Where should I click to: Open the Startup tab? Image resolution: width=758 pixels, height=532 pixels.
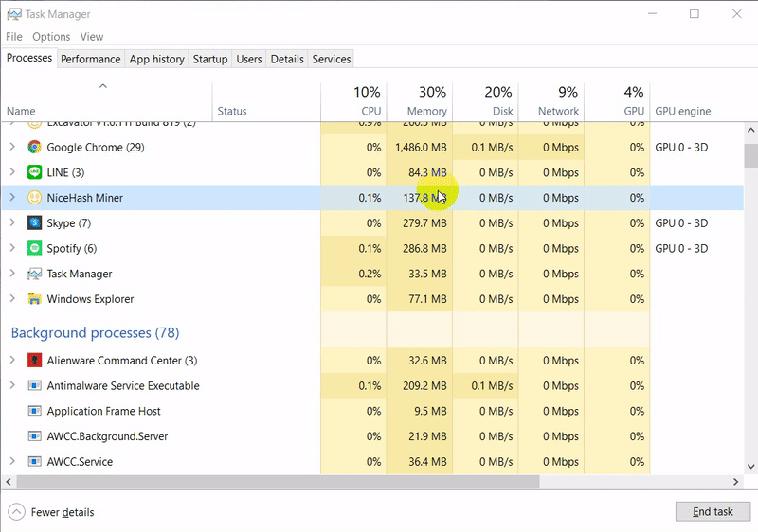tap(210, 59)
